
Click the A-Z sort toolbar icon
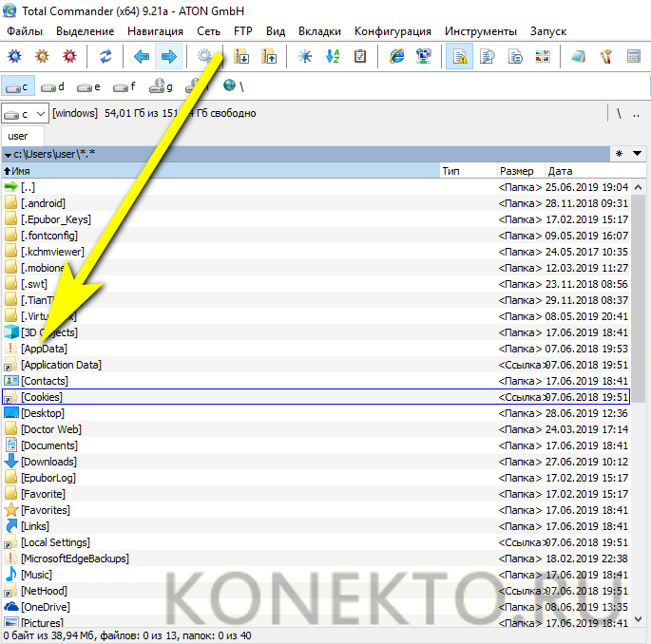(333, 57)
